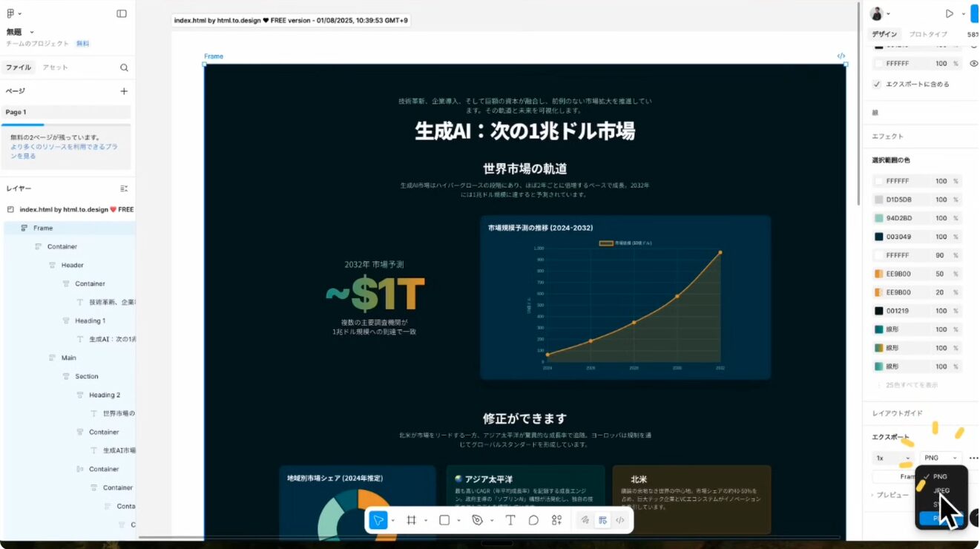This screenshot has height=549, width=980.
Task: Click より多くのリソースを利用できるプランを見る link
Action: pos(64,151)
